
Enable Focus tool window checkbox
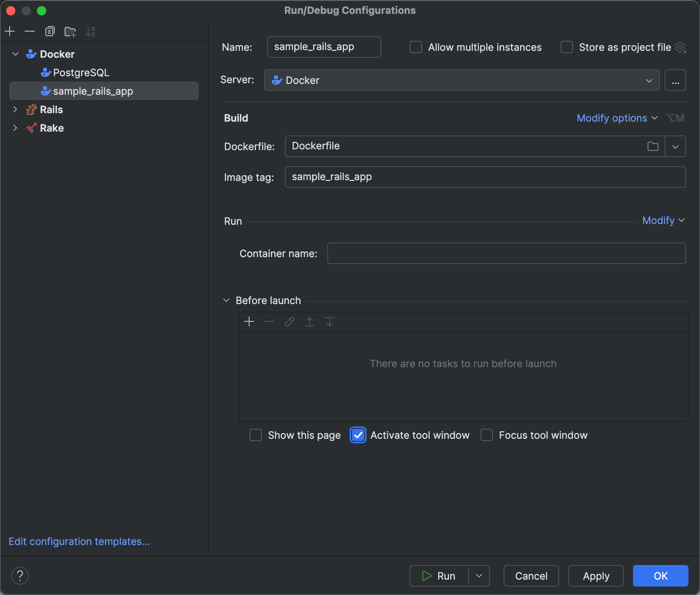[487, 435]
